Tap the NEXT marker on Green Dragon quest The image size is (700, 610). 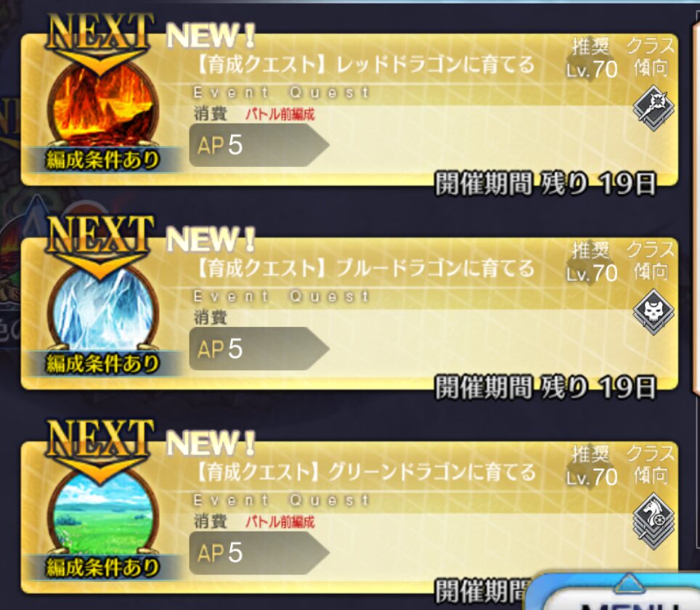pos(100,448)
